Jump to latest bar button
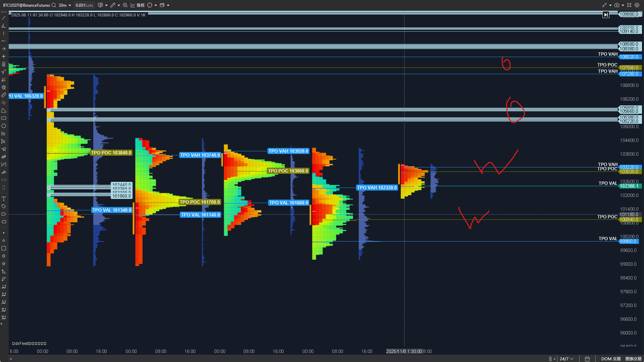The image size is (644, 362). point(606,15)
